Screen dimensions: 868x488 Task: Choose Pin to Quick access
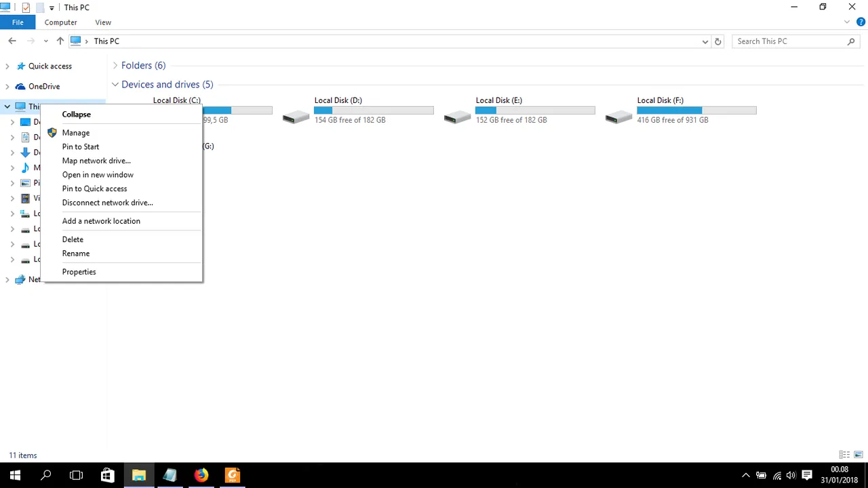click(x=94, y=188)
